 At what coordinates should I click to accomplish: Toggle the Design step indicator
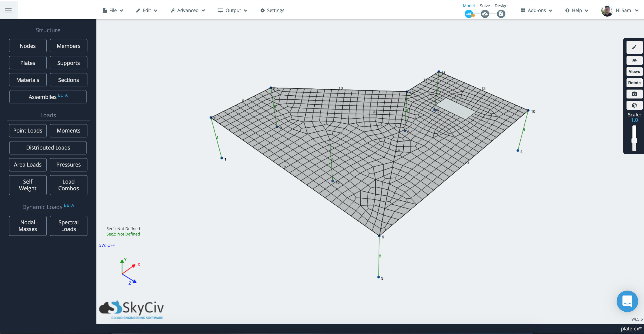(500, 14)
